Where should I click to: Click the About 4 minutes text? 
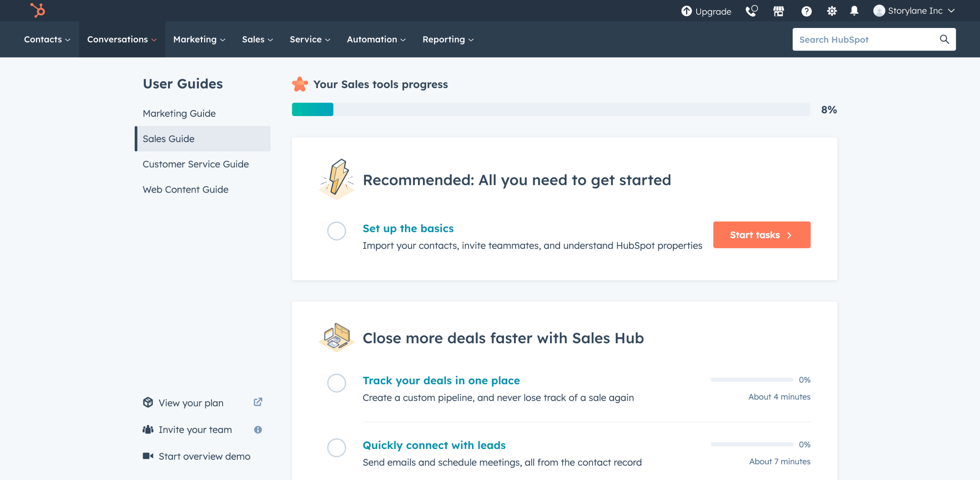click(779, 397)
